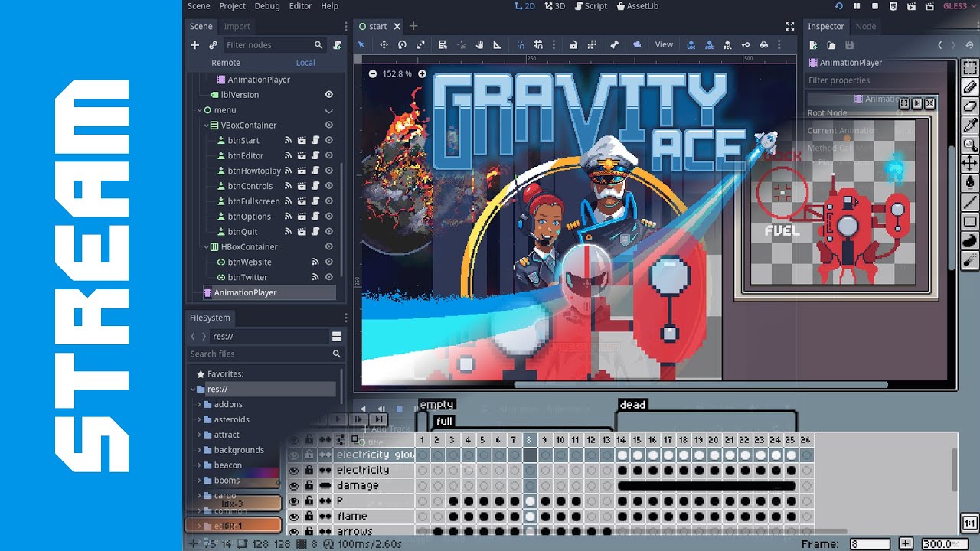Select the Aseprite rectangular marquee tool

[x=969, y=67]
